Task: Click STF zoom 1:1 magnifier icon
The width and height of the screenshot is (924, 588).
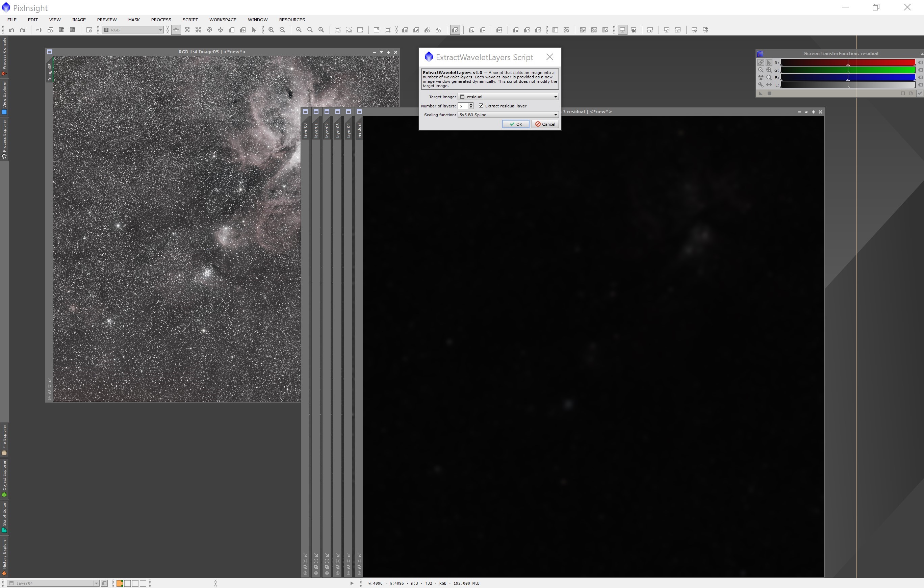Action: pyautogui.click(x=761, y=70)
